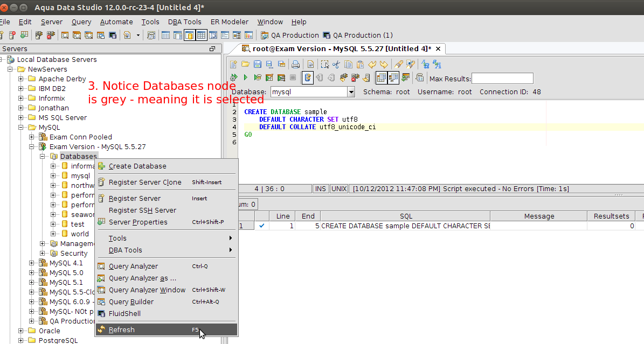Close the root@Exam Version query tab
Image resolution: width=644 pixels, height=344 pixels.
438,49
